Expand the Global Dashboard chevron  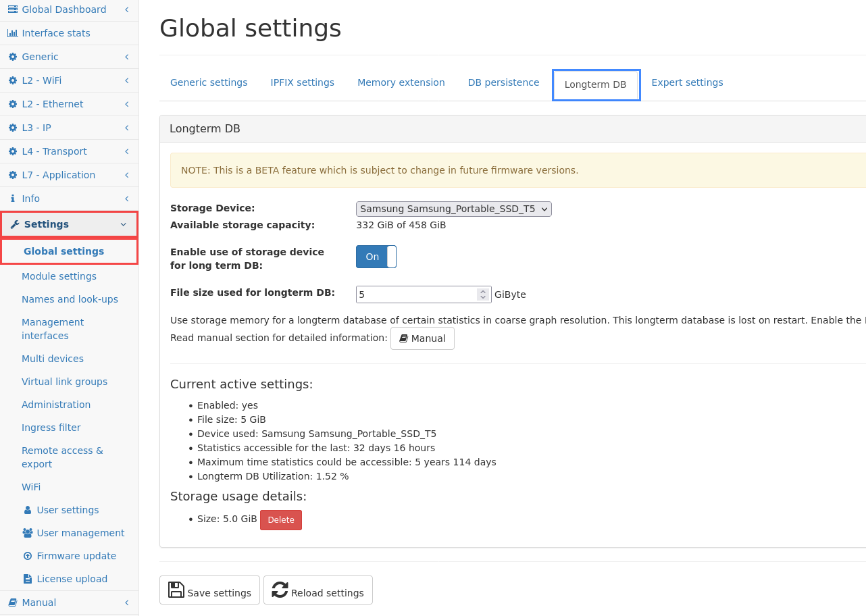pyautogui.click(x=127, y=9)
